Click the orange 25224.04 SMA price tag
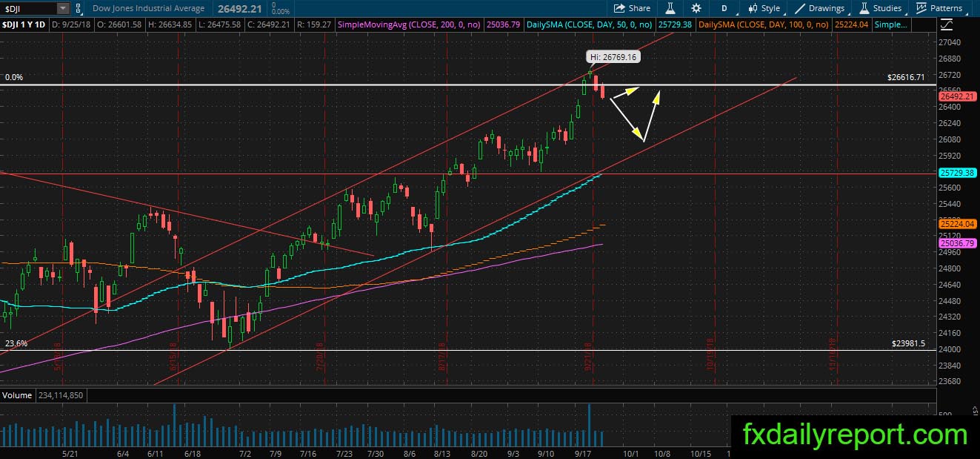The width and height of the screenshot is (980, 459). tap(956, 223)
